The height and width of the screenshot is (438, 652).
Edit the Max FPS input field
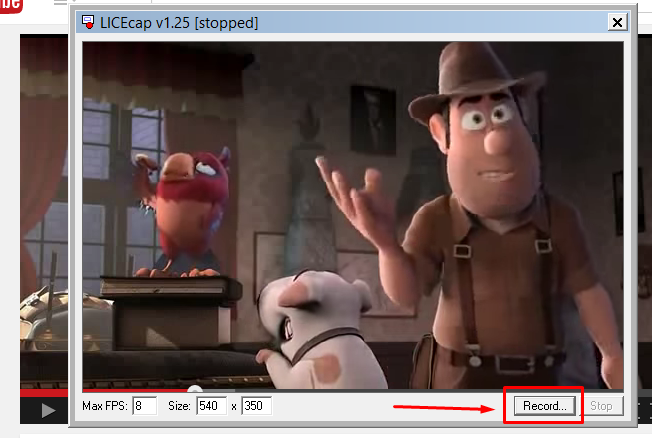tap(144, 406)
